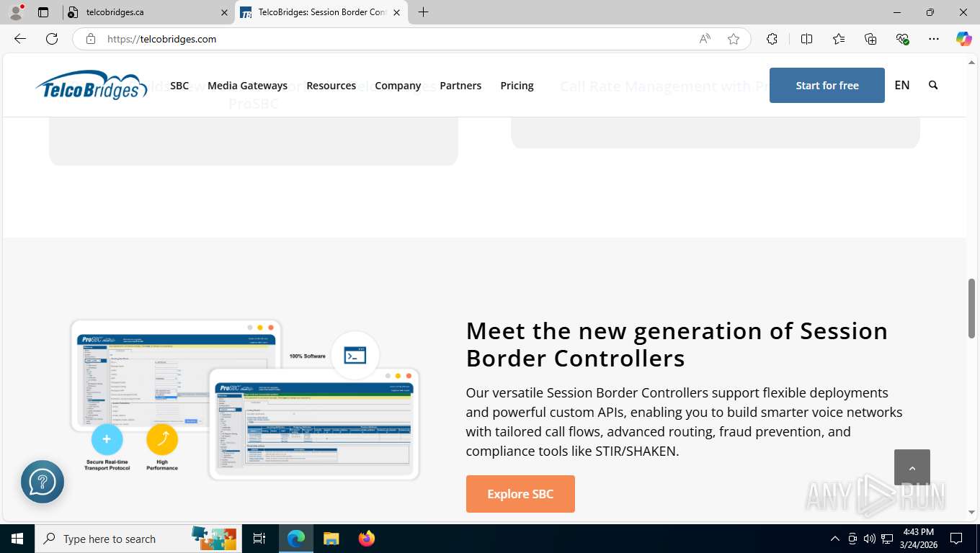980x553 pixels.
Task: Open File Explorer from the taskbar
Action: click(x=331, y=539)
